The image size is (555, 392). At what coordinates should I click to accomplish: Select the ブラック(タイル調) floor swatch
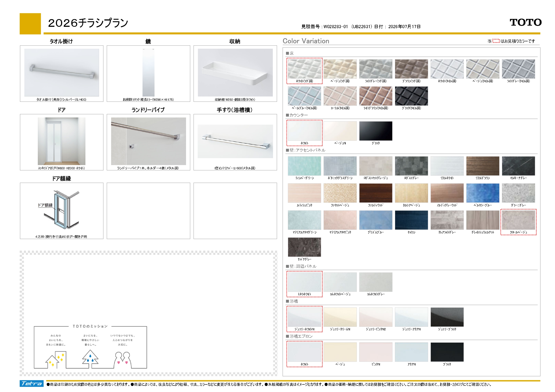click(x=411, y=96)
